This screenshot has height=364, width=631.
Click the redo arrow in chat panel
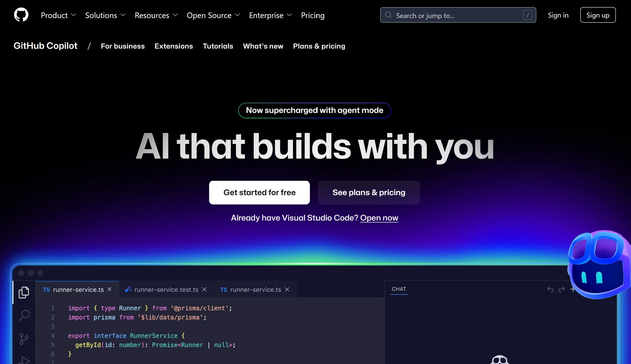[x=561, y=289]
